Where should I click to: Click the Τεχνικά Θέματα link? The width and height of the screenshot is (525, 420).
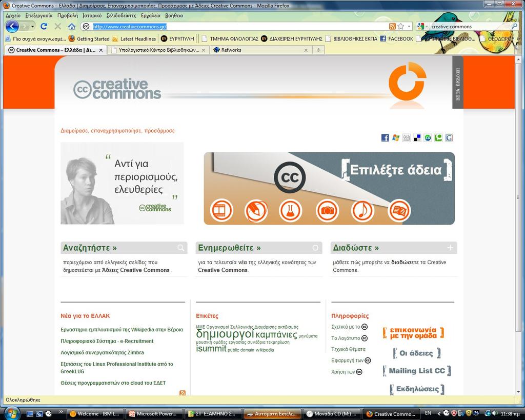[x=348, y=349]
